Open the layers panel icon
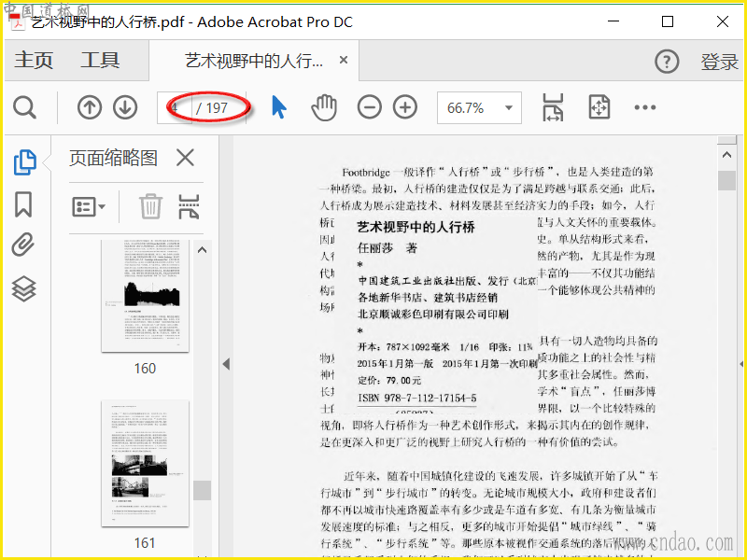 point(24,288)
